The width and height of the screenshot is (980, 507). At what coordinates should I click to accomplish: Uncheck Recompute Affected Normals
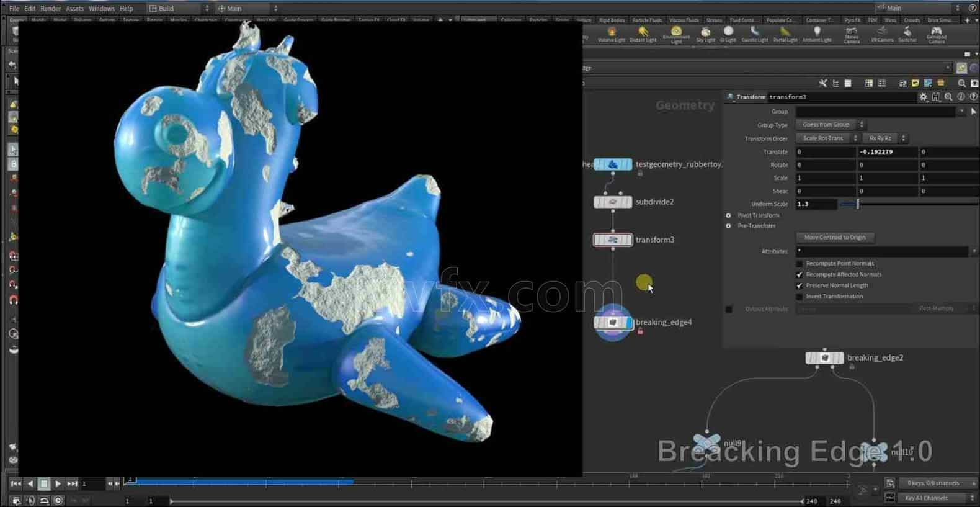(x=800, y=274)
